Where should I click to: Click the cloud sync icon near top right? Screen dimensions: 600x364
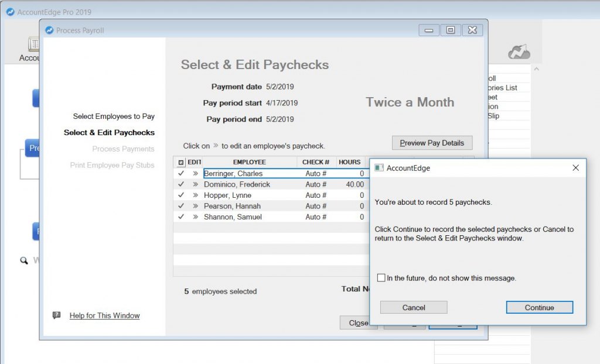[x=520, y=51]
